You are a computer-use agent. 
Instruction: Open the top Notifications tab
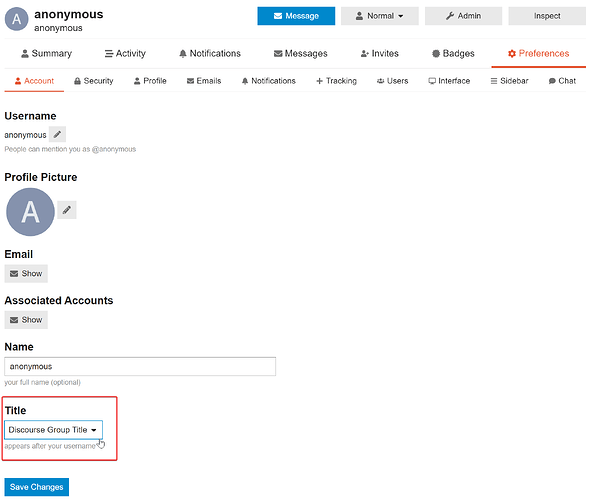tap(210, 53)
